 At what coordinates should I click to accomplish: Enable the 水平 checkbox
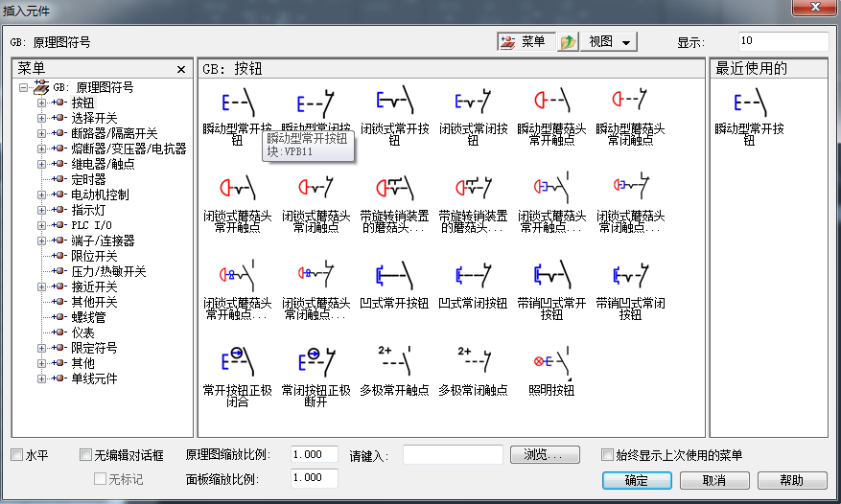pos(16,455)
